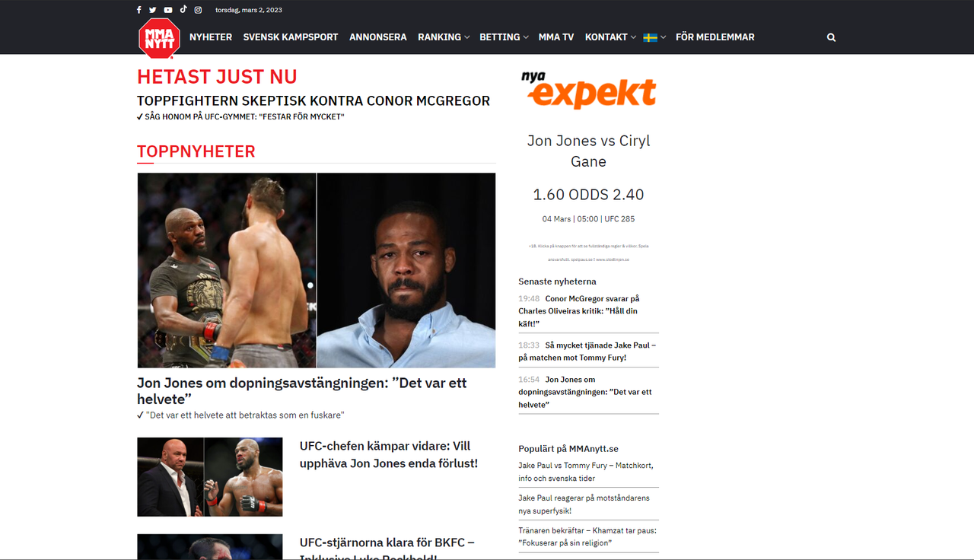Open the Facebook social icon
This screenshot has width=974, height=560.
(x=138, y=10)
